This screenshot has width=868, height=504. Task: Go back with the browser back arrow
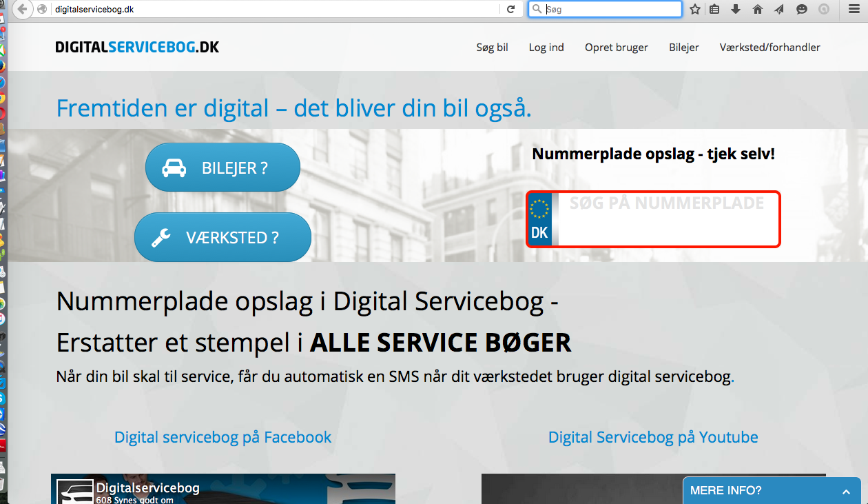pyautogui.click(x=23, y=9)
